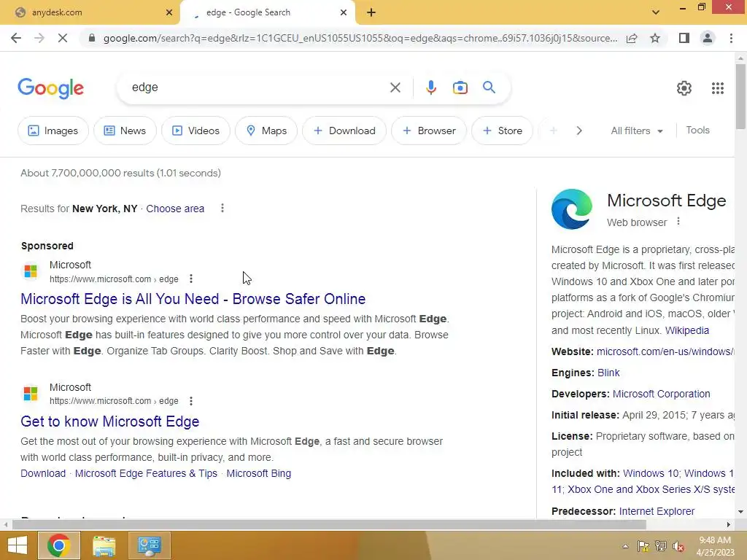The width and height of the screenshot is (747, 560).
Task: Open options beside Choose area
Action: (222, 208)
